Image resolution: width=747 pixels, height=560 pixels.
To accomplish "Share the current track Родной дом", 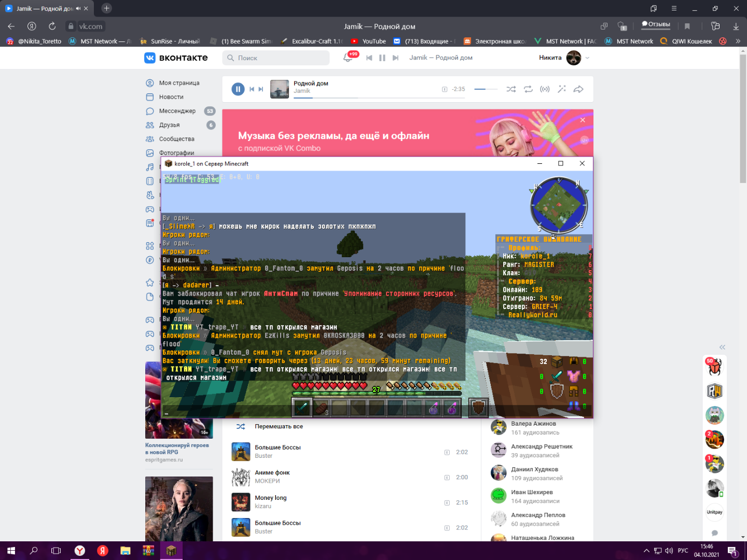I will click(578, 89).
